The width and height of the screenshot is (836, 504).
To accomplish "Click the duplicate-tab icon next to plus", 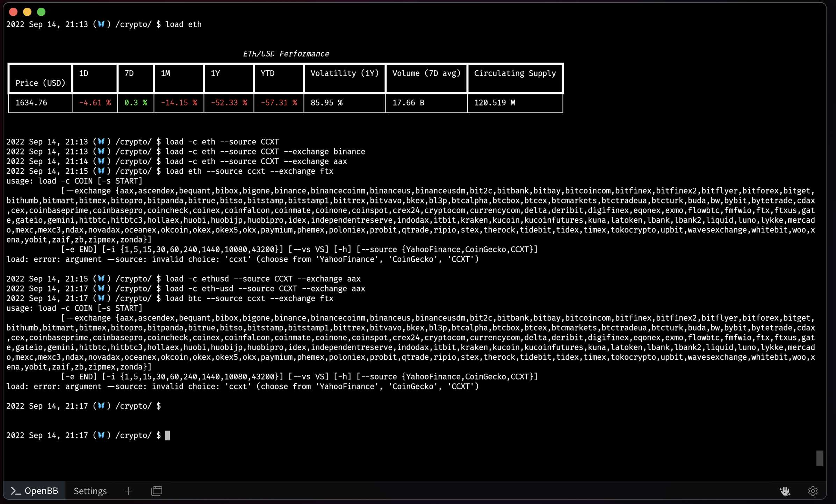I will pos(157,490).
